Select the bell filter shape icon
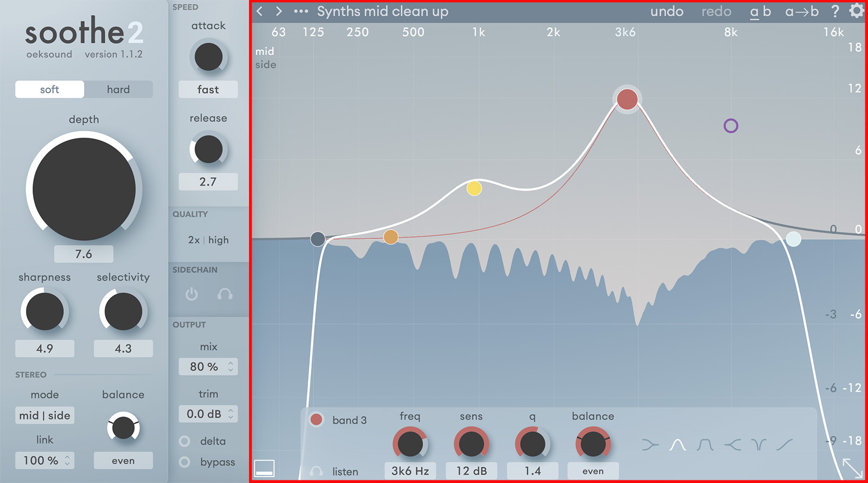 pos(678,445)
